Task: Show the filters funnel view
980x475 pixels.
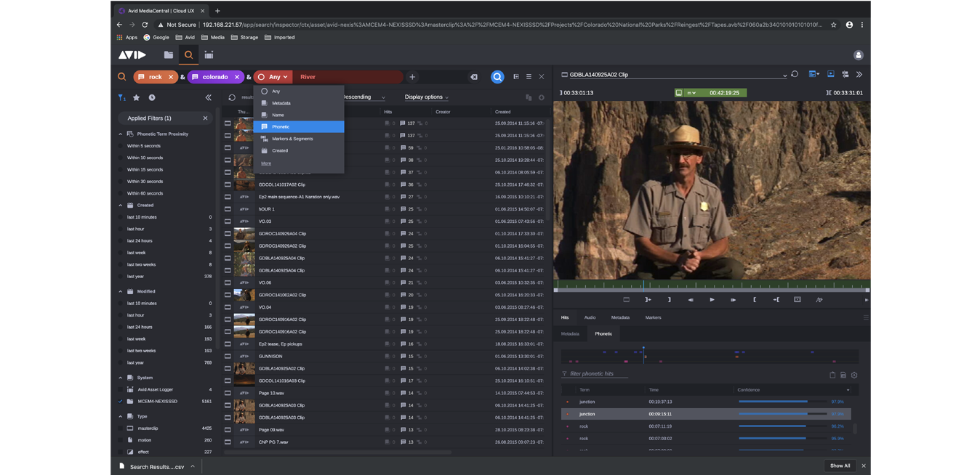Action: click(x=121, y=97)
